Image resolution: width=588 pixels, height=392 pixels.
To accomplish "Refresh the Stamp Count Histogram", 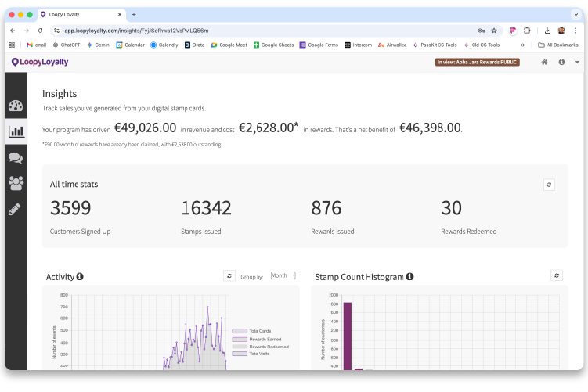I will [x=557, y=275].
